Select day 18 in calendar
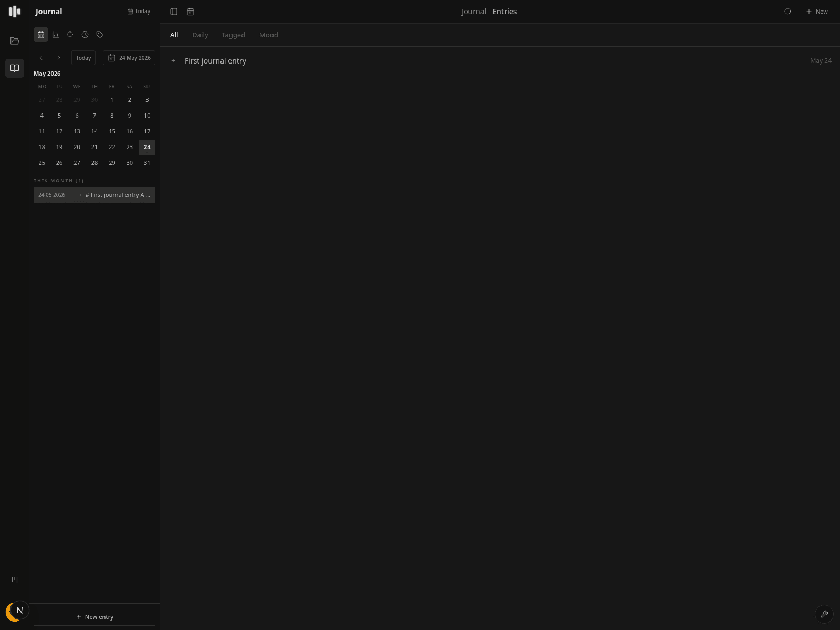Viewport: 840px width, 630px height. pyautogui.click(x=42, y=147)
